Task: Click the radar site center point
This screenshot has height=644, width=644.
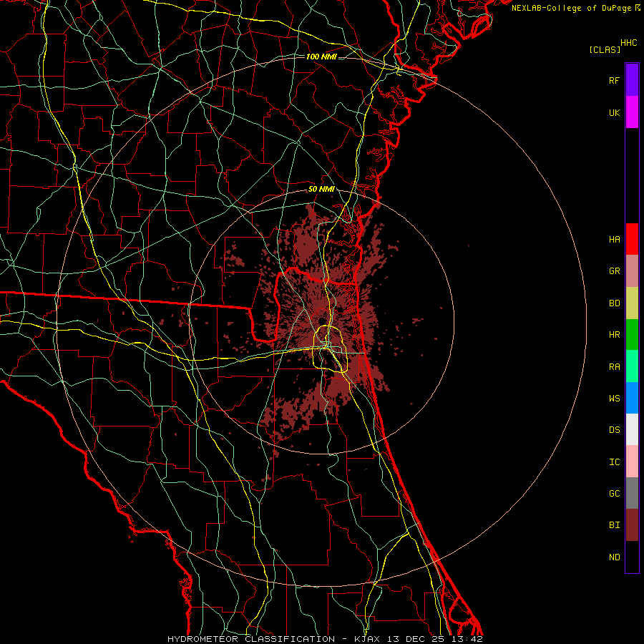Action: pyautogui.click(x=321, y=321)
